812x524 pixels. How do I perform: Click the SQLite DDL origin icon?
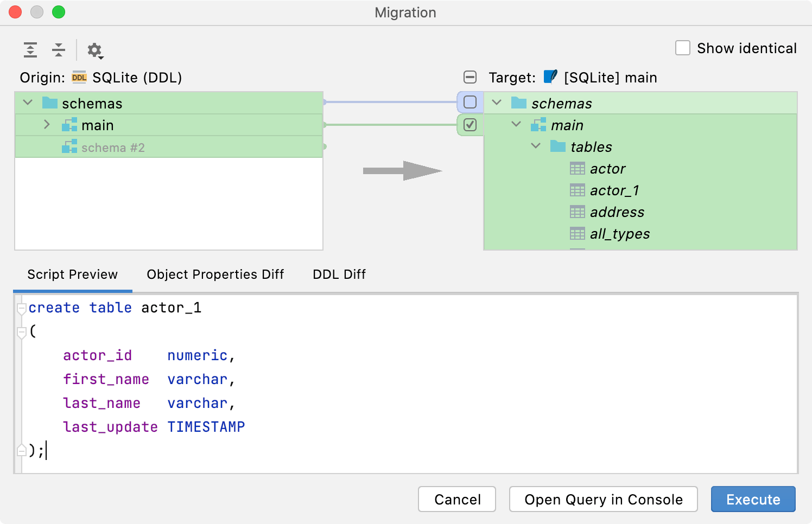pos(79,77)
